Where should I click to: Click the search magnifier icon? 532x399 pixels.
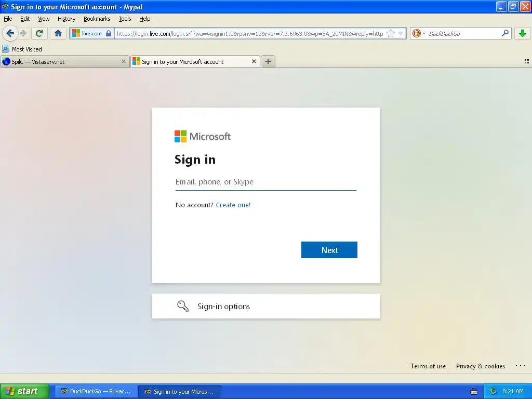point(505,33)
